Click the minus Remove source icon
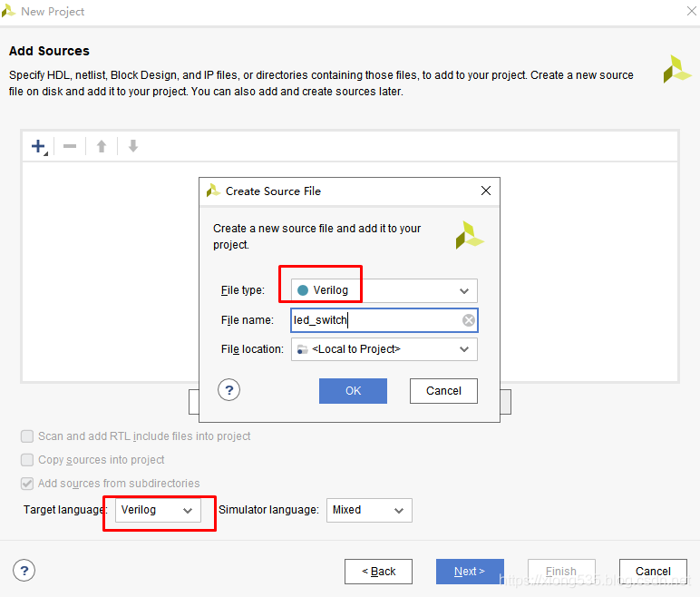The width and height of the screenshot is (700, 597). [x=70, y=146]
